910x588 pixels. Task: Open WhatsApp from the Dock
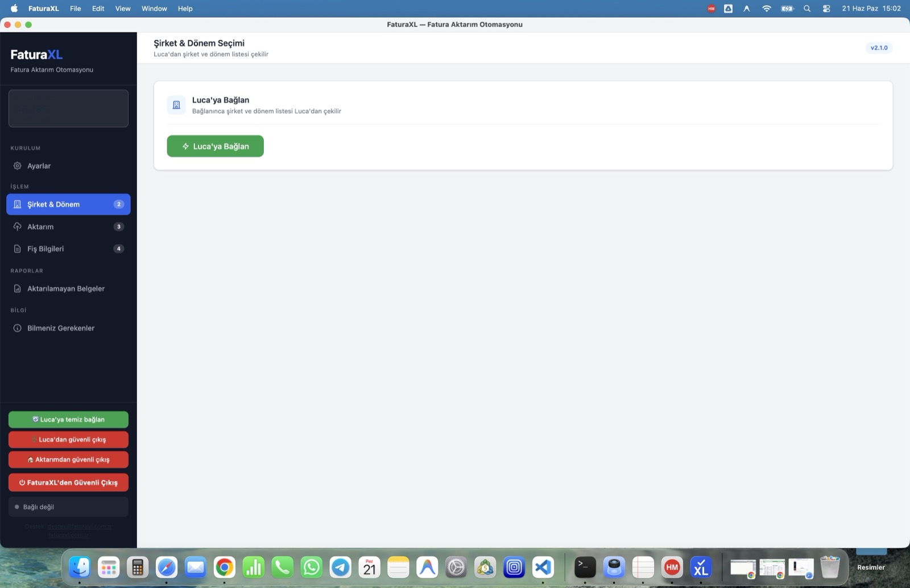tap(312, 567)
